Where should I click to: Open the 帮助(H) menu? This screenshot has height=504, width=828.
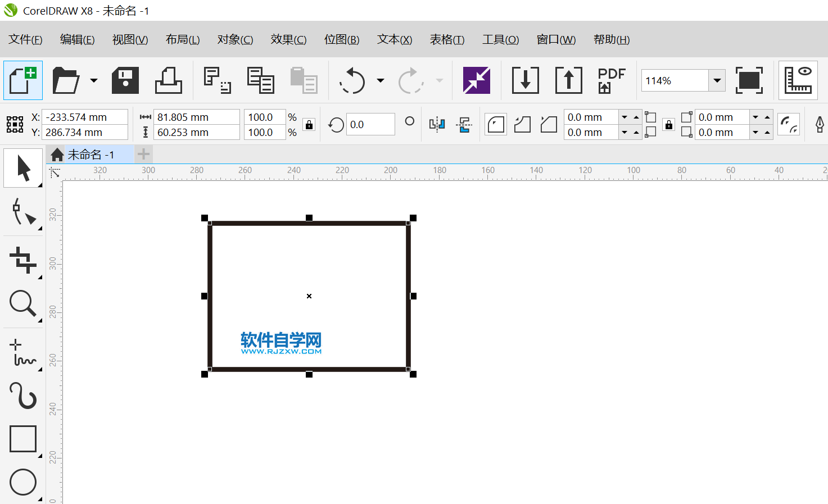coord(611,39)
